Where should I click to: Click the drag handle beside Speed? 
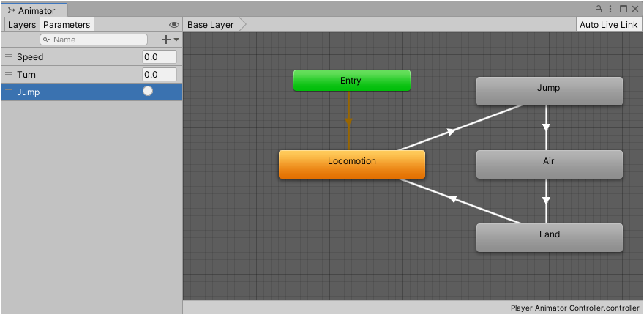(9, 56)
